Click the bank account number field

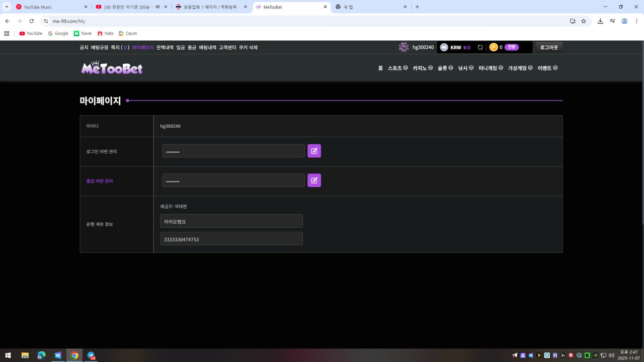click(x=231, y=239)
